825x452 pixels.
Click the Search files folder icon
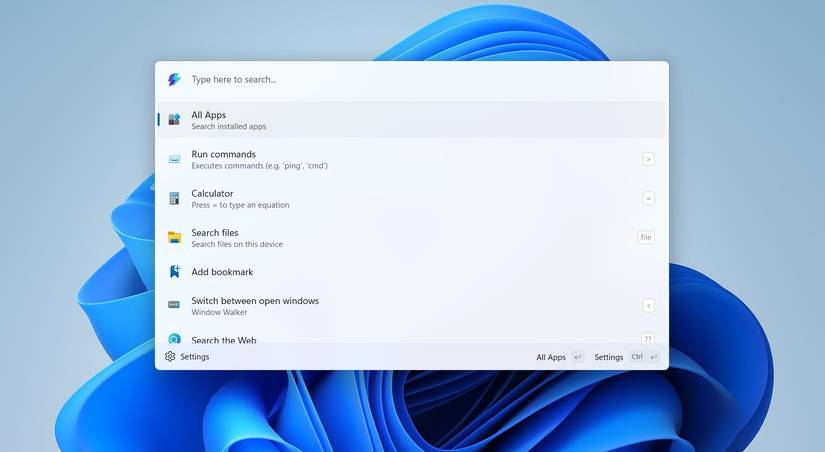[x=174, y=237]
